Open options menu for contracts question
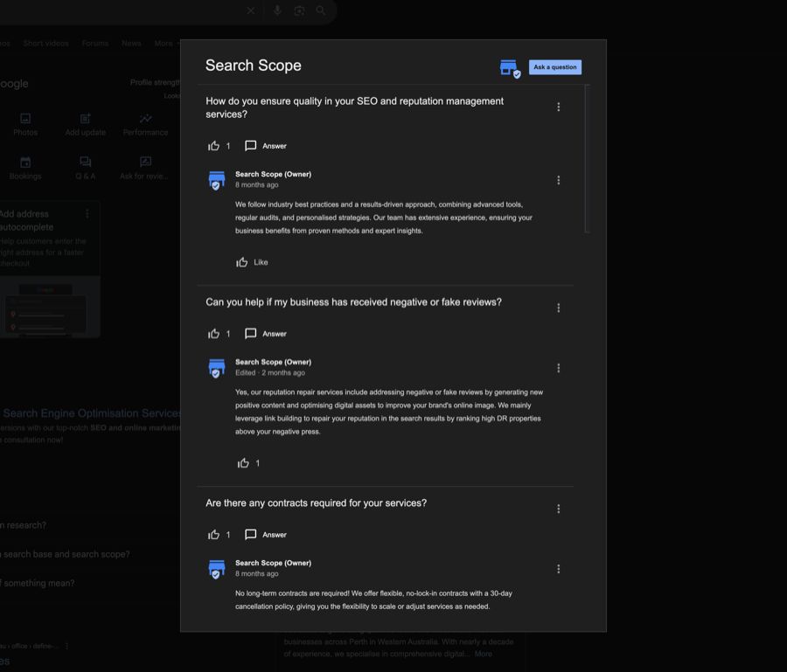 [x=559, y=509]
